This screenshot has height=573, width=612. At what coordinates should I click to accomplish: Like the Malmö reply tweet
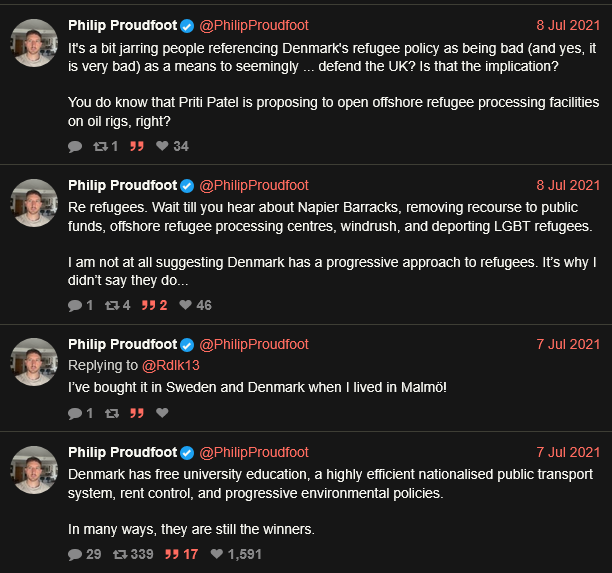(x=163, y=413)
